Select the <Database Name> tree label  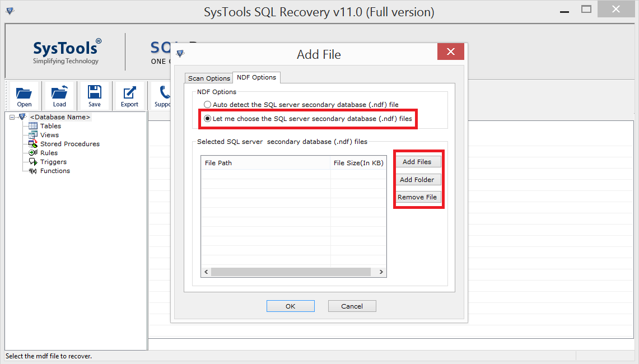[60, 117]
